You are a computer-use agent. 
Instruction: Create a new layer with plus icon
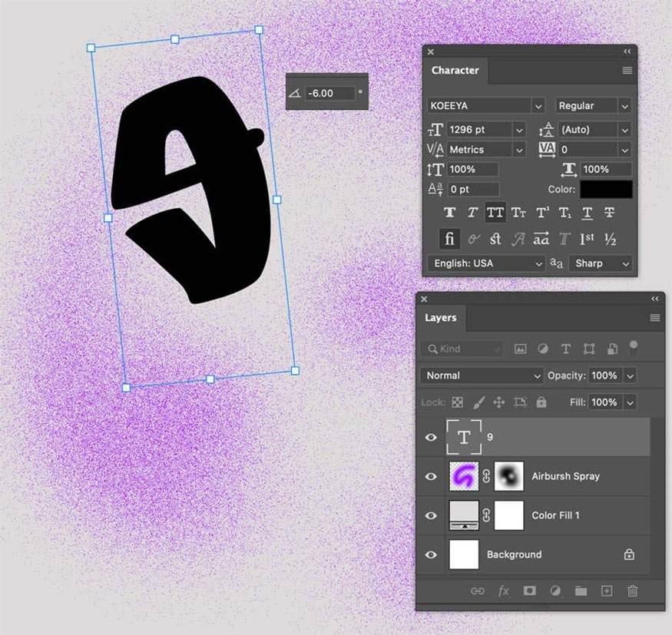click(x=607, y=590)
